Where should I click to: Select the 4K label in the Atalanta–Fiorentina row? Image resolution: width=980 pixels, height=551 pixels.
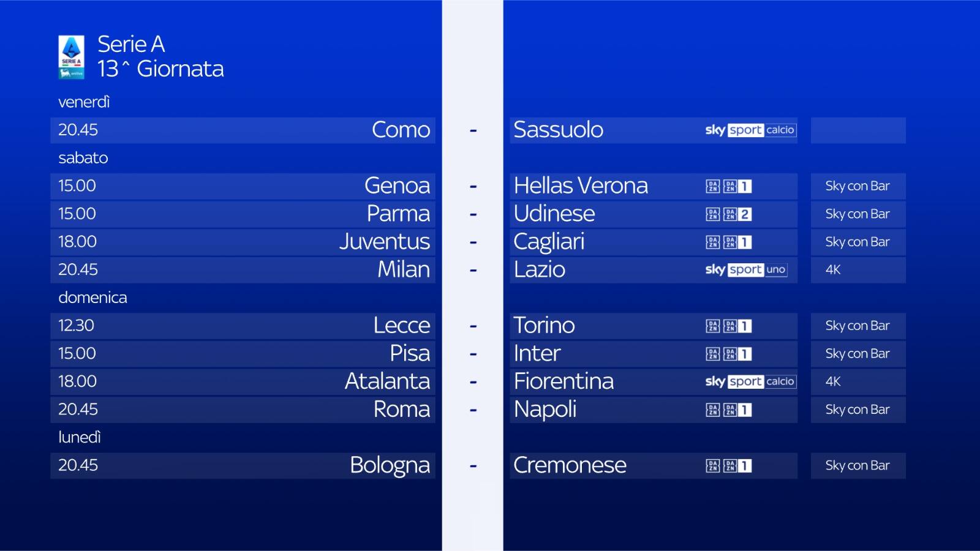pyautogui.click(x=833, y=381)
